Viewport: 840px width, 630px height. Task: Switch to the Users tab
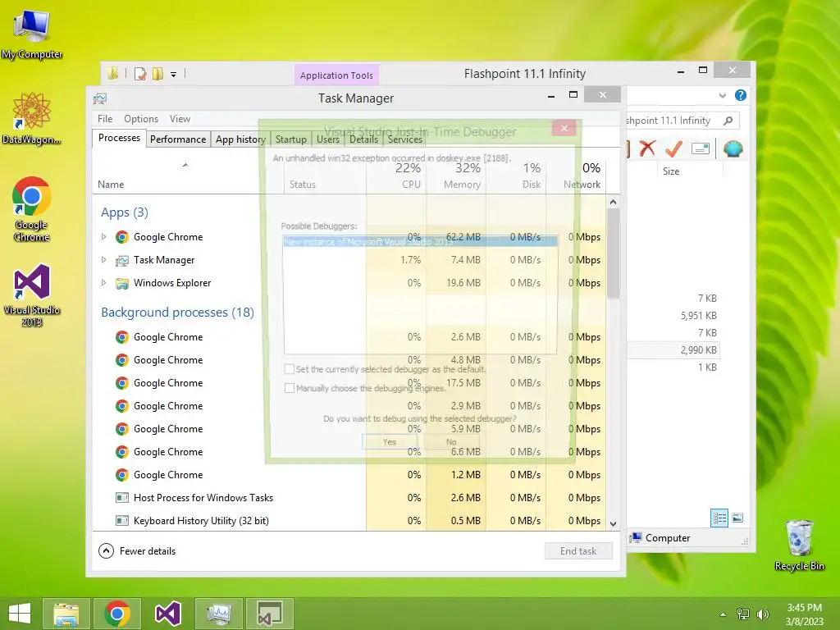[328, 139]
